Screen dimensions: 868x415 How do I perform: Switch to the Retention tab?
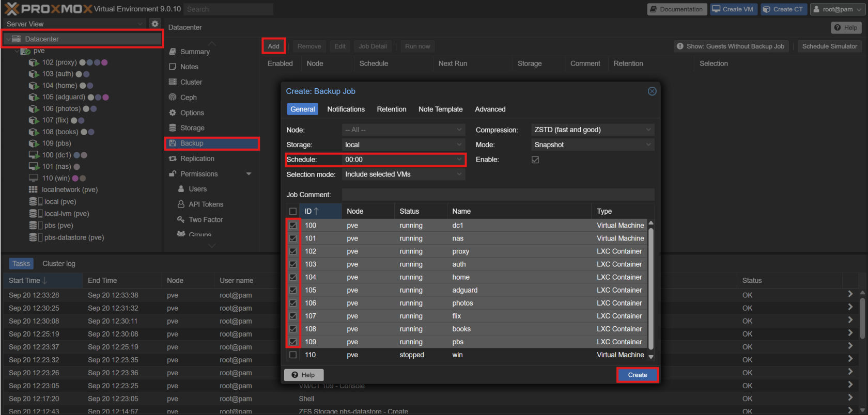pos(391,109)
